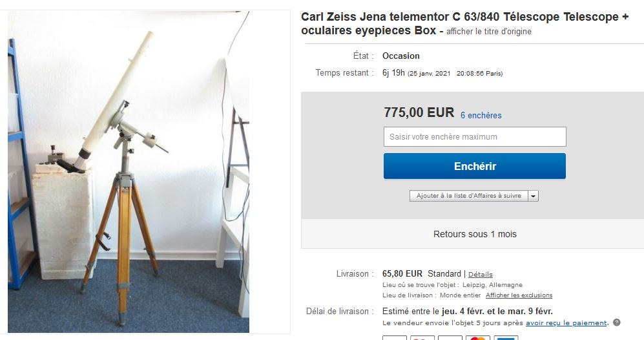The height and width of the screenshot is (340, 644).
Task: Open the watchlist dropdown arrow
Action: (533, 196)
